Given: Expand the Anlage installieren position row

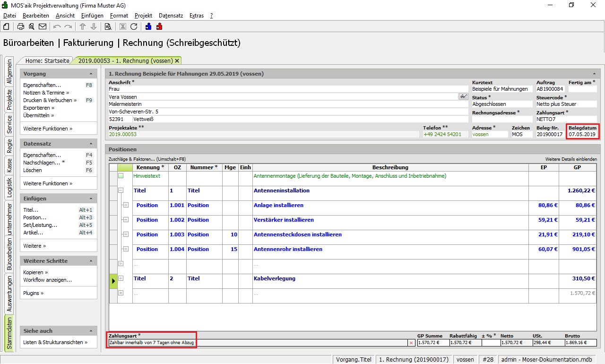Looking at the screenshot, I should tap(126, 205).
